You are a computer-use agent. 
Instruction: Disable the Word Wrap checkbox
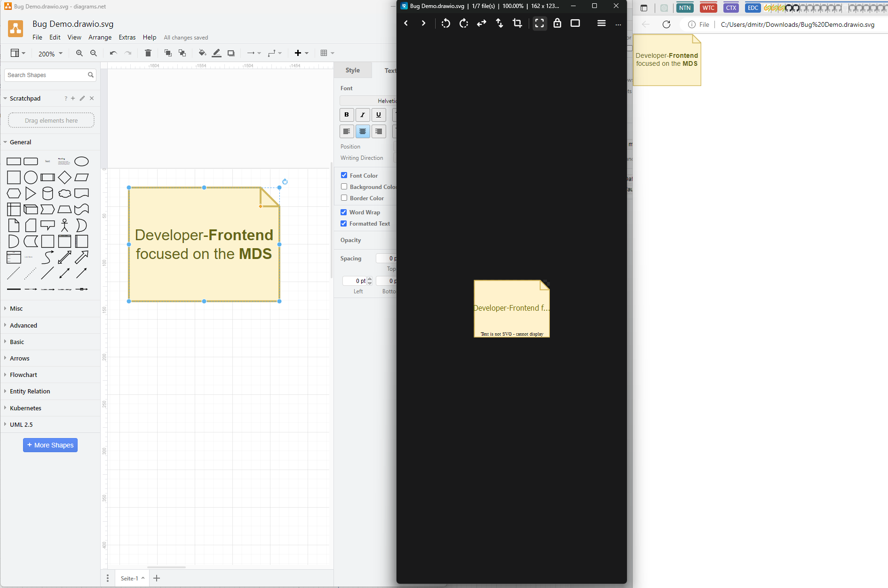344,212
